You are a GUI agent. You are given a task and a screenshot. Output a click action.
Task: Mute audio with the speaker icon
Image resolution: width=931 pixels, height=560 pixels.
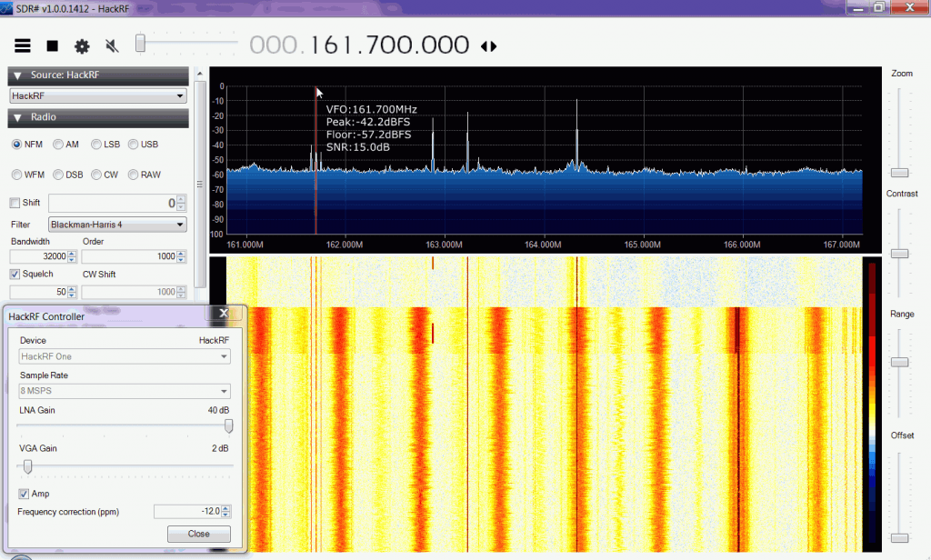112,45
